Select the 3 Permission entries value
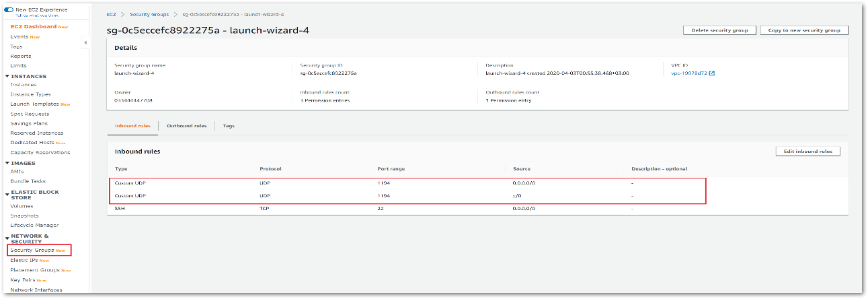 [x=325, y=100]
